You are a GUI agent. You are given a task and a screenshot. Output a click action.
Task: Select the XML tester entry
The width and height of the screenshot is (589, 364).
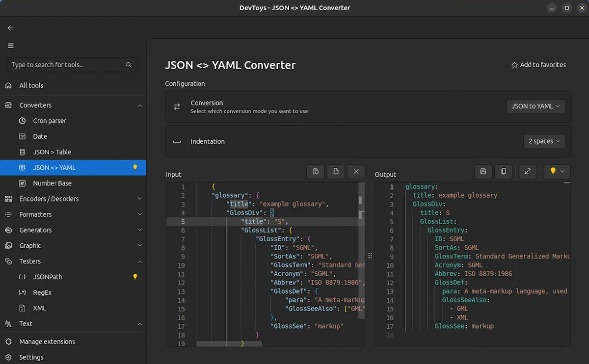tap(73, 308)
